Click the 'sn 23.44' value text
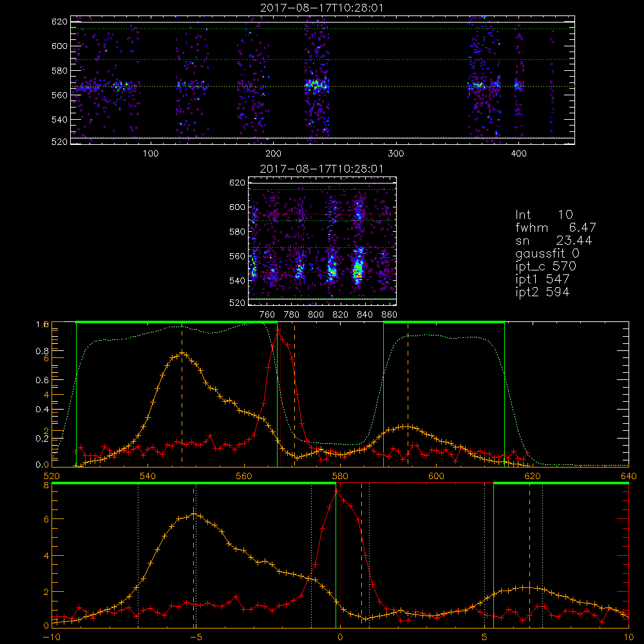Viewport: 644px width, 644px height. [x=554, y=240]
